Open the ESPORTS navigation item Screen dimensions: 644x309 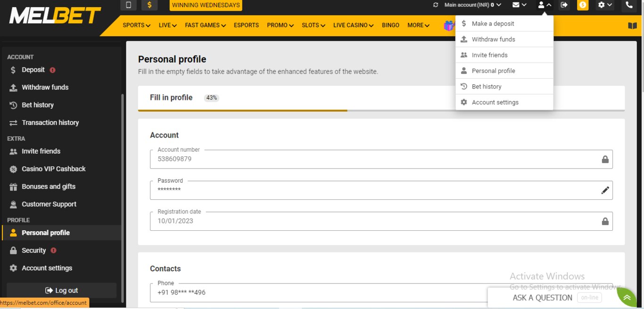coord(246,25)
